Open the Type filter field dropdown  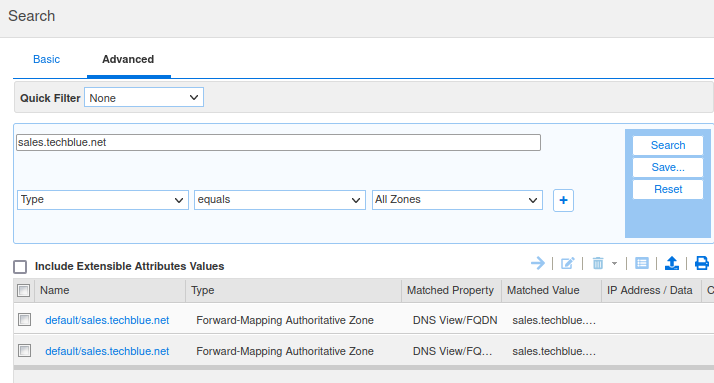click(103, 200)
